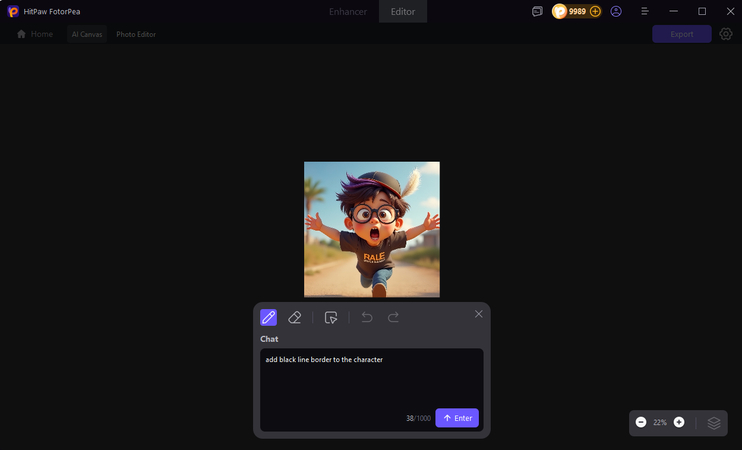Screen dimensions: 742x450
Task: Open the hamburger menu icon
Action: tap(645, 11)
